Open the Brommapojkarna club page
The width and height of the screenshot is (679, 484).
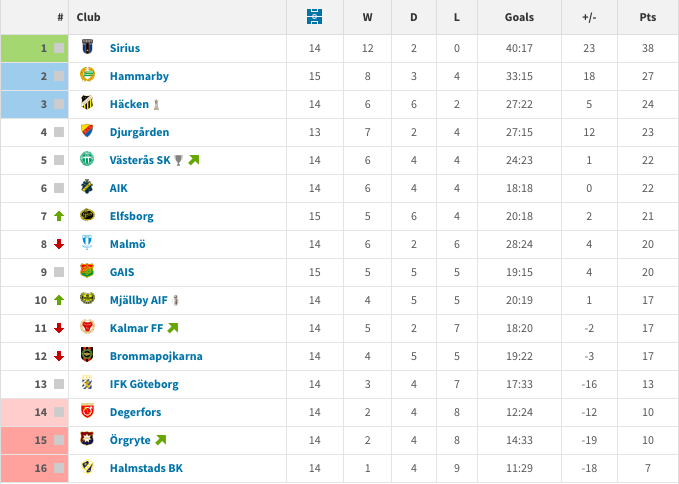(156, 356)
